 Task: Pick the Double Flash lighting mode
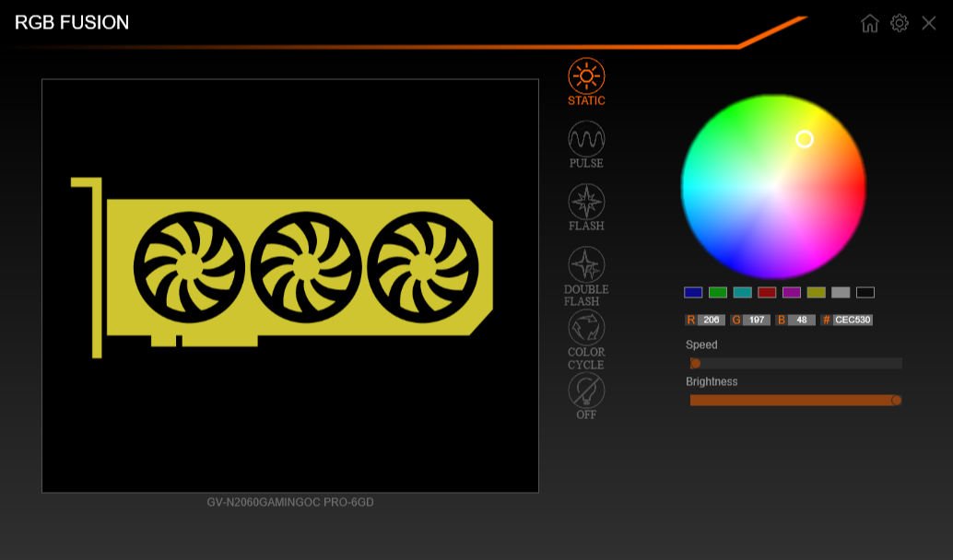pos(586,264)
